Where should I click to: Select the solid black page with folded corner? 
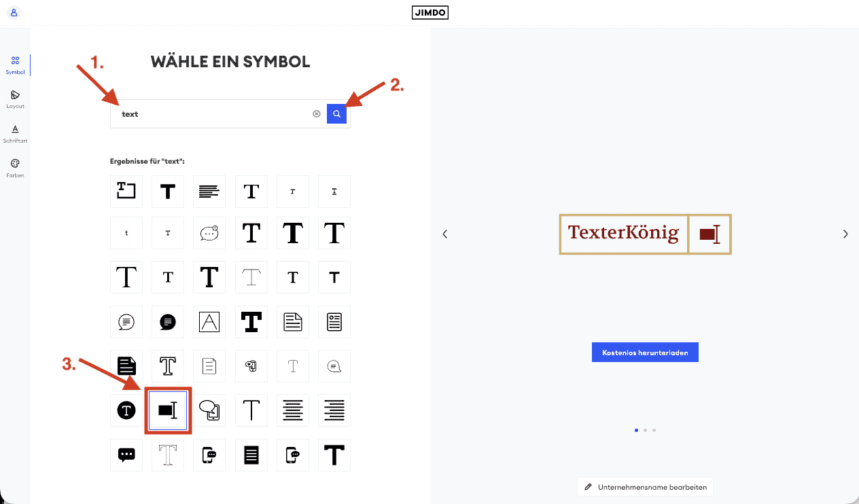(x=126, y=366)
